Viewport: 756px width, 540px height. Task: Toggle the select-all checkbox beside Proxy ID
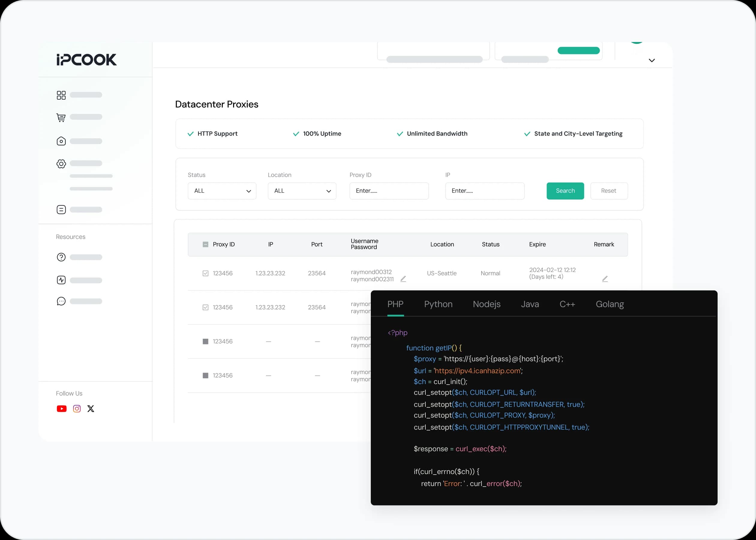coord(205,244)
